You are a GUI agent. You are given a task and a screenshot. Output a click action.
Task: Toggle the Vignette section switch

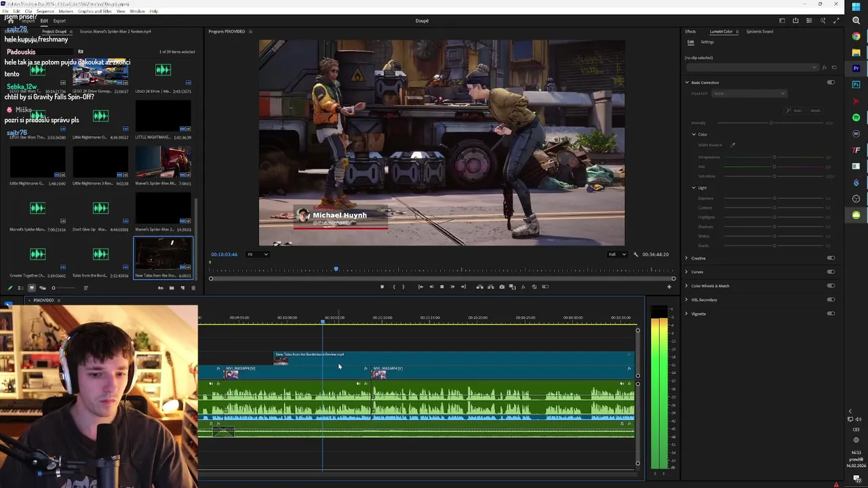[x=831, y=314]
